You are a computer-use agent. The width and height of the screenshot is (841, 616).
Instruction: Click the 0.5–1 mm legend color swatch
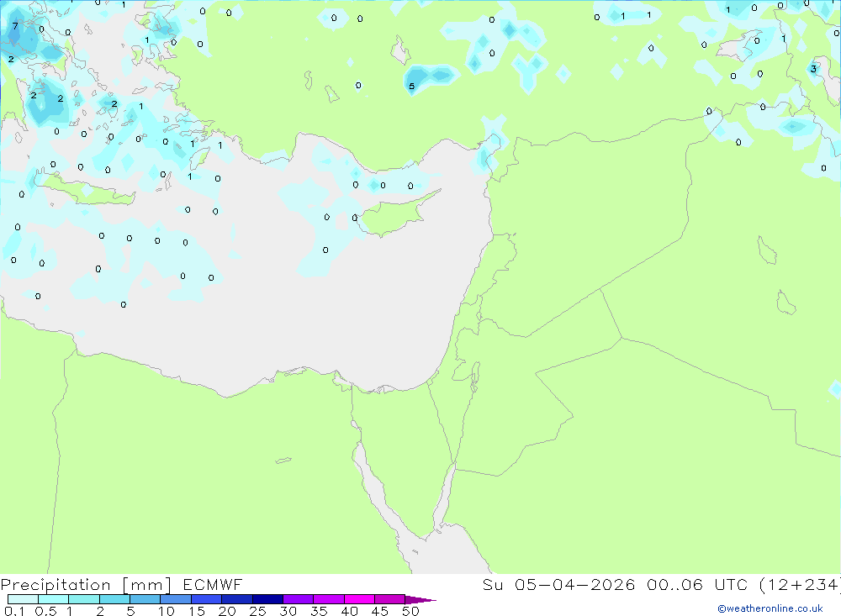[53, 599]
